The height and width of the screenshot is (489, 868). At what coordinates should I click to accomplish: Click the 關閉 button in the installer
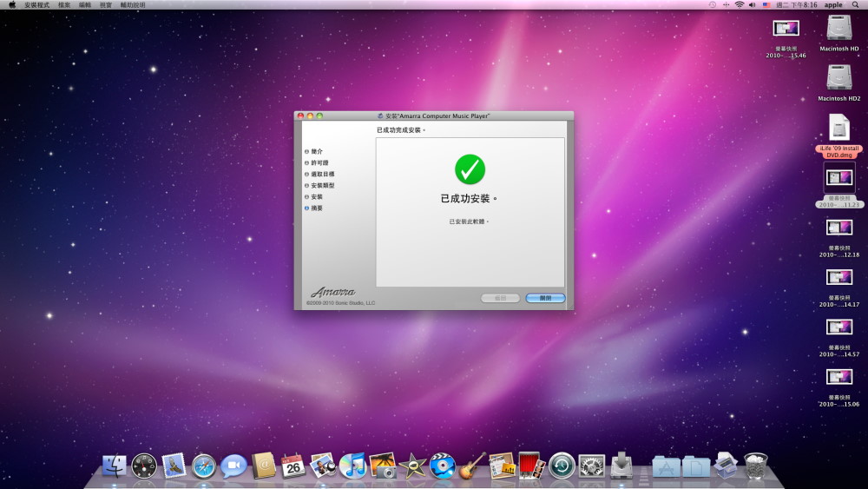pyautogui.click(x=545, y=298)
